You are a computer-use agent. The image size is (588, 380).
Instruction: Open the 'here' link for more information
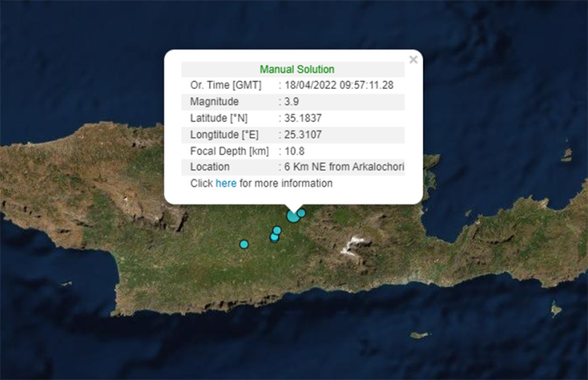[226, 184]
